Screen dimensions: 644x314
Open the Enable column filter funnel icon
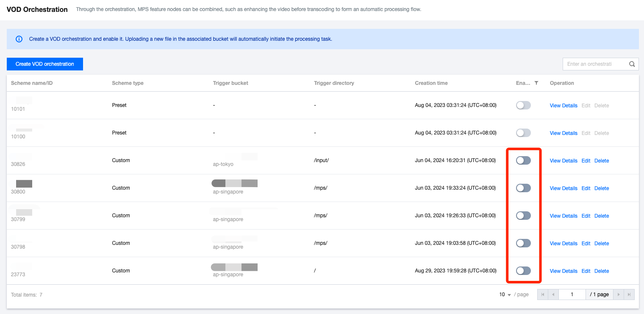click(536, 83)
